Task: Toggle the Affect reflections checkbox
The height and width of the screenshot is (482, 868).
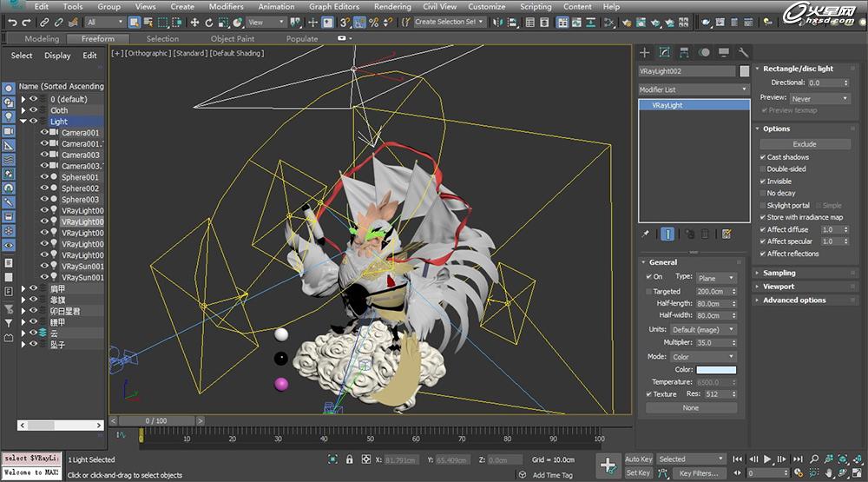Action: 763,254
